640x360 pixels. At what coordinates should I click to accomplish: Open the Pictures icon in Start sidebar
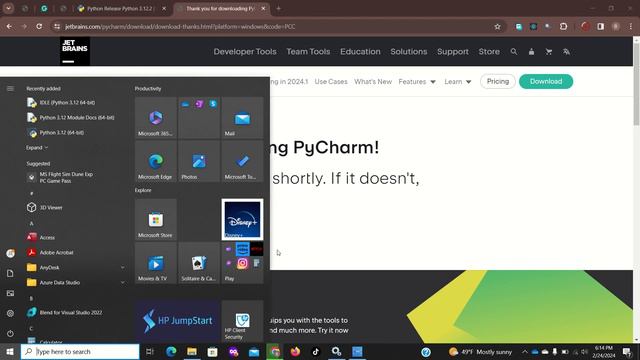(10, 293)
